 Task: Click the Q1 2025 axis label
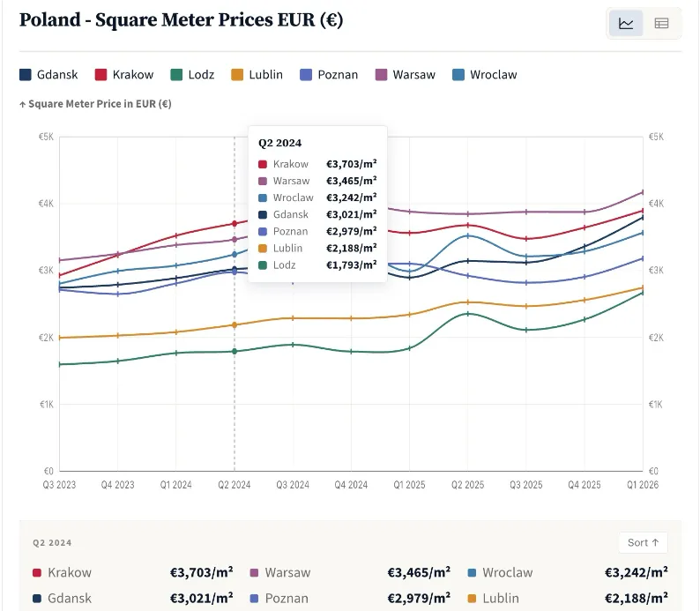[409, 485]
